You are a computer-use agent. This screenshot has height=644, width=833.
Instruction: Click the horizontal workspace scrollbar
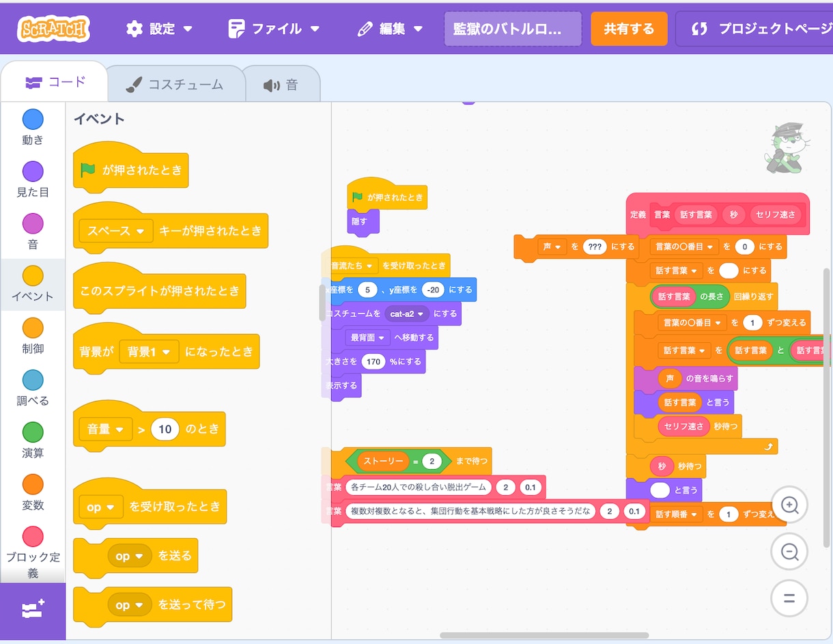point(544,635)
